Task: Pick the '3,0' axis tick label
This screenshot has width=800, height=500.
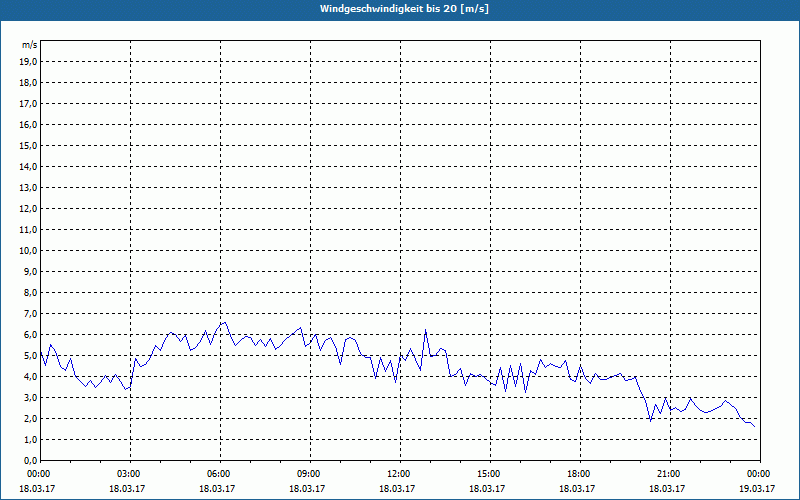Action: (x=30, y=397)
